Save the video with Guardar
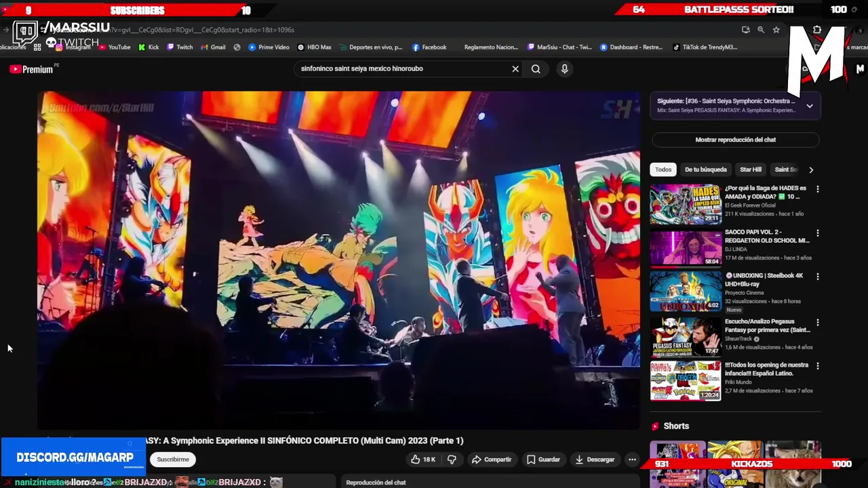 [543, 460]
